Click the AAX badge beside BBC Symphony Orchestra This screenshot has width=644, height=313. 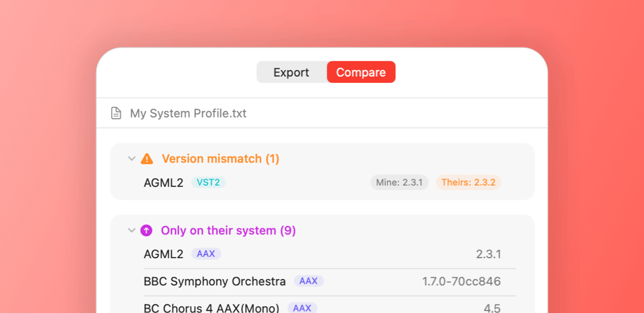pyautogui.click(x=309, y=281)
